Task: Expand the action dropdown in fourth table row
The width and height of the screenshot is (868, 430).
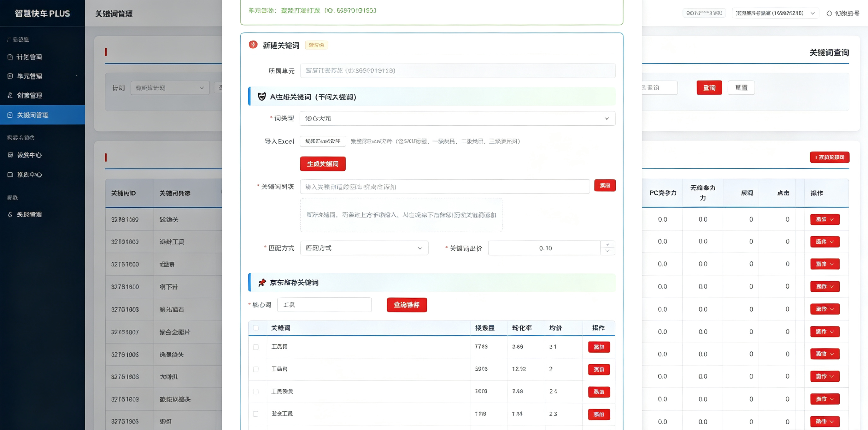Action: click(825, 287)
